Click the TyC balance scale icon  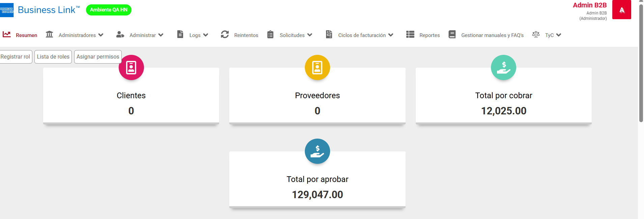pyautogui.click(x=536, y=35)
